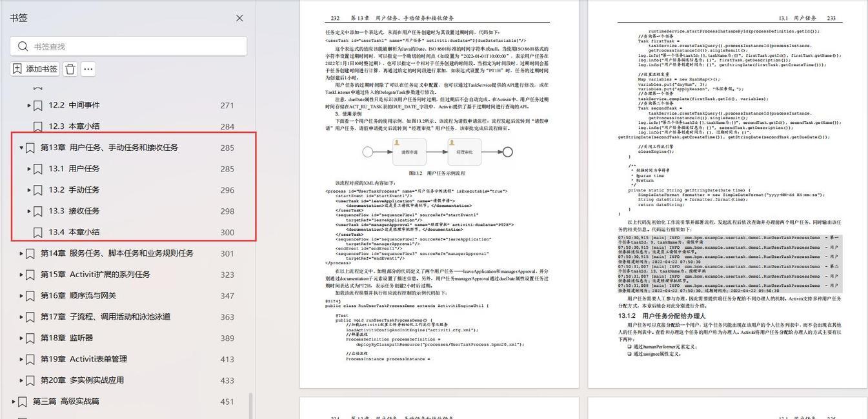This screenshot has height=419, width=868.
Task: Open the 13.3 接收任务 bookmark
Action: pyautogui.click(x=74, y=211)
